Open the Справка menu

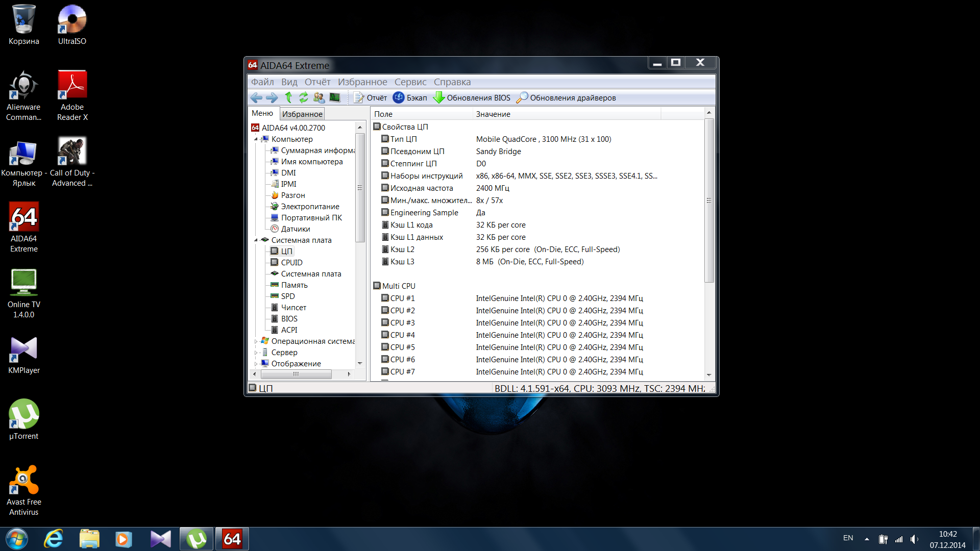[x=452, y=82]
